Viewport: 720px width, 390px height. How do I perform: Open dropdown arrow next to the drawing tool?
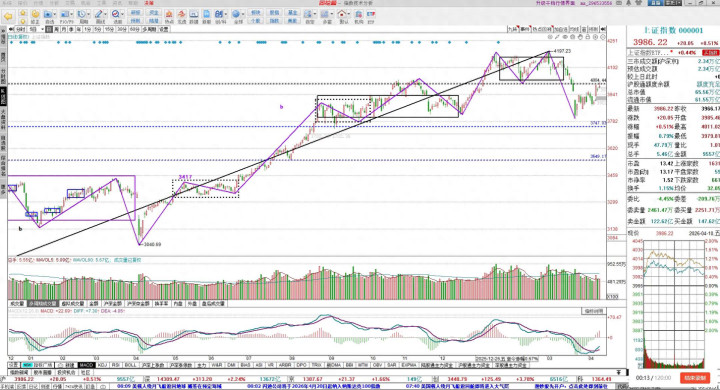click(x=106, y=14)
